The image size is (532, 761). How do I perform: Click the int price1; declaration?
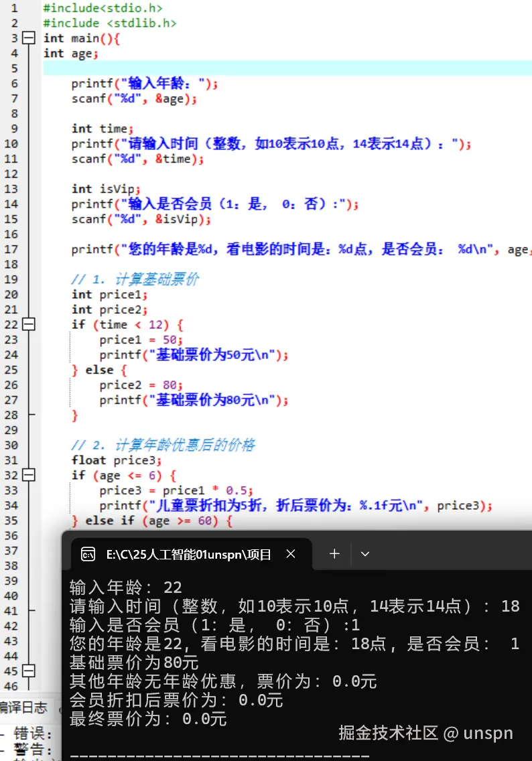(109, 294)
